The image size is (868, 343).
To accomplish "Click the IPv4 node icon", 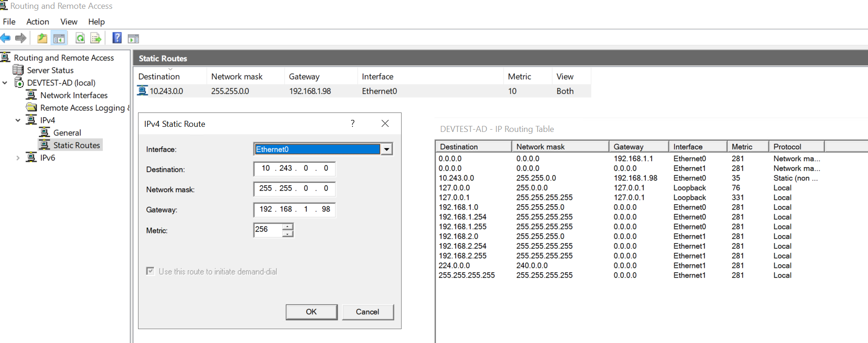I will pyautogui.click(x=31, y=120).
